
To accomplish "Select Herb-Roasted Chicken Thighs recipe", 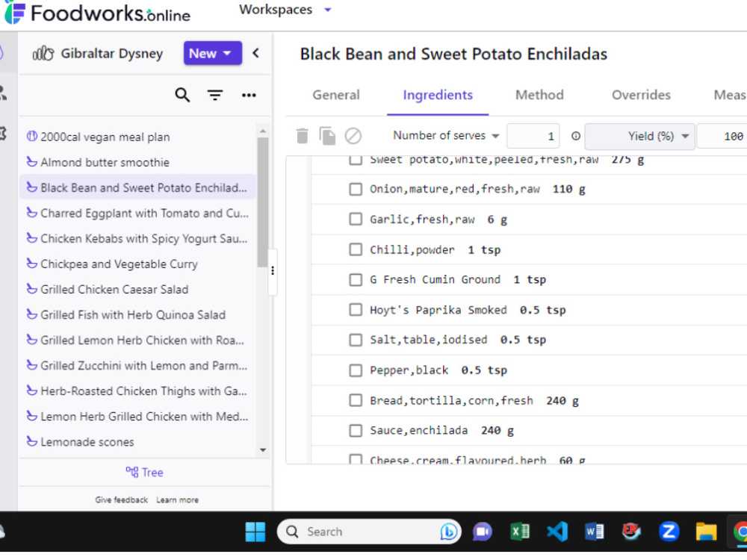I will [143, 391].
